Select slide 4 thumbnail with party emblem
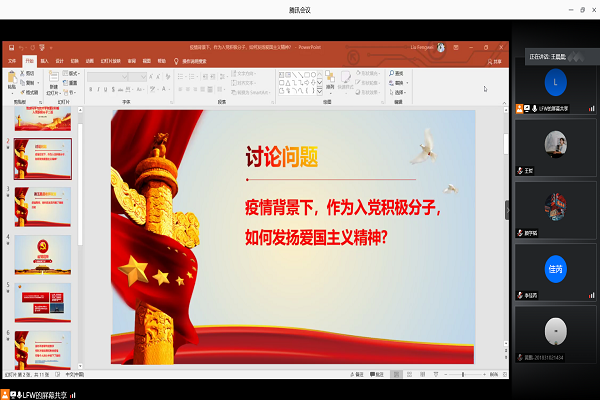This screenshot has height=400, width=600. pos(43,252)
